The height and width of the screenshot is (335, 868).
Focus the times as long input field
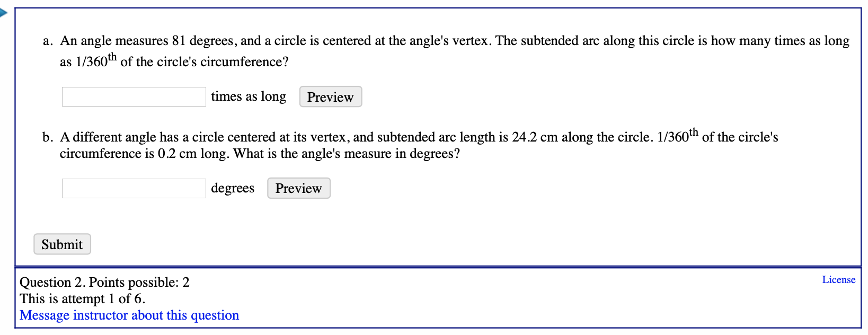[x=133, y=96]
